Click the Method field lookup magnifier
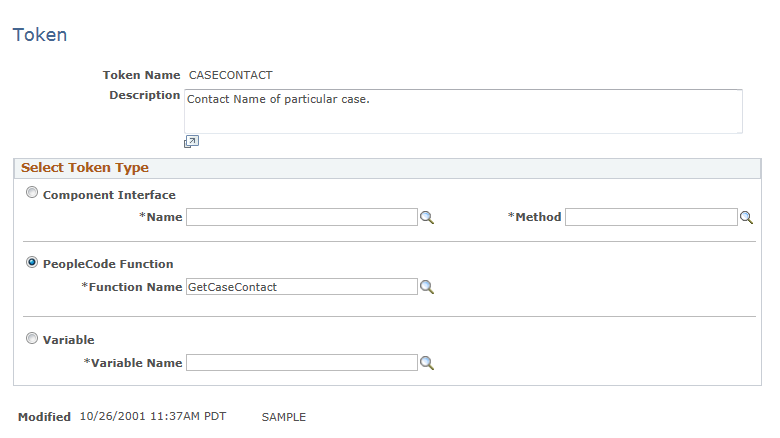This screenshot has height=438, width=780. (x=746, y=218)
